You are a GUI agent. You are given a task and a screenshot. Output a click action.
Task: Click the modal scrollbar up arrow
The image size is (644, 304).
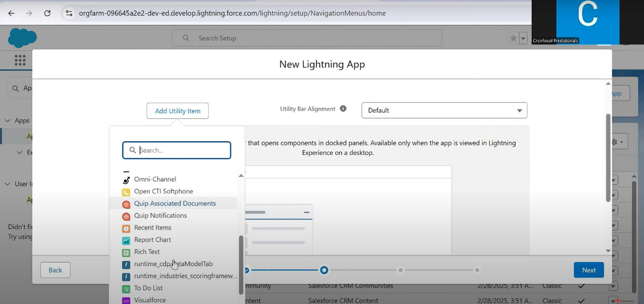coord(608,84)
